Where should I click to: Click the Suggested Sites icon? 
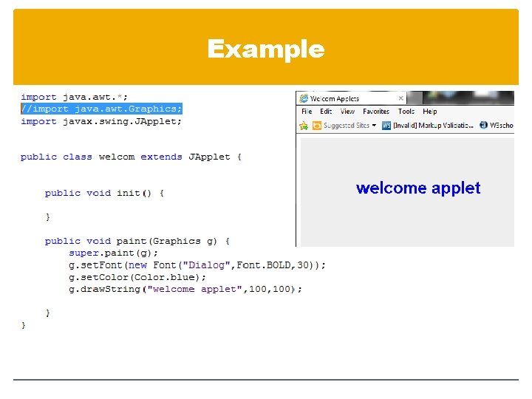(x=316, y=126)
